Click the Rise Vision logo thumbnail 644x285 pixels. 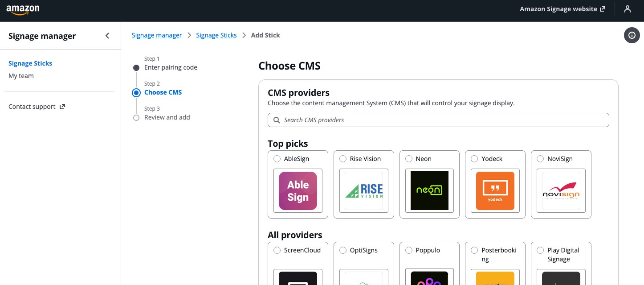364,191
